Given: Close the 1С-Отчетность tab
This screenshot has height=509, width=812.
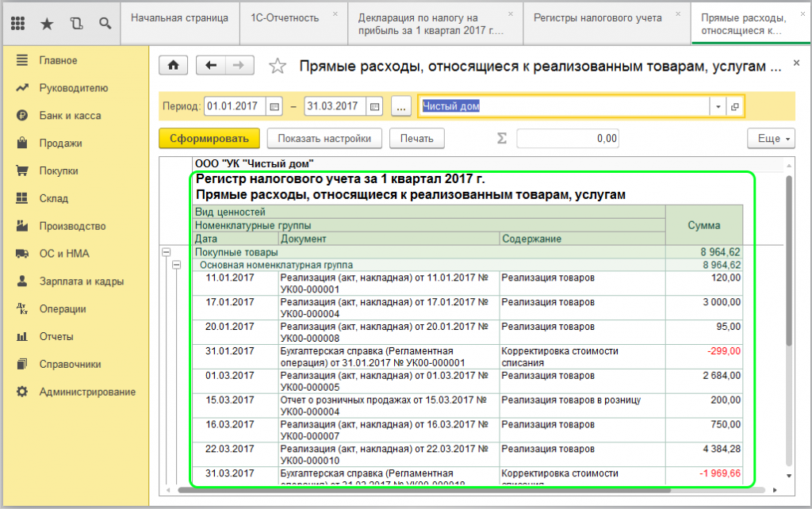Looking at the screenshot, I should pyautogui.click(x=335, y=14).
